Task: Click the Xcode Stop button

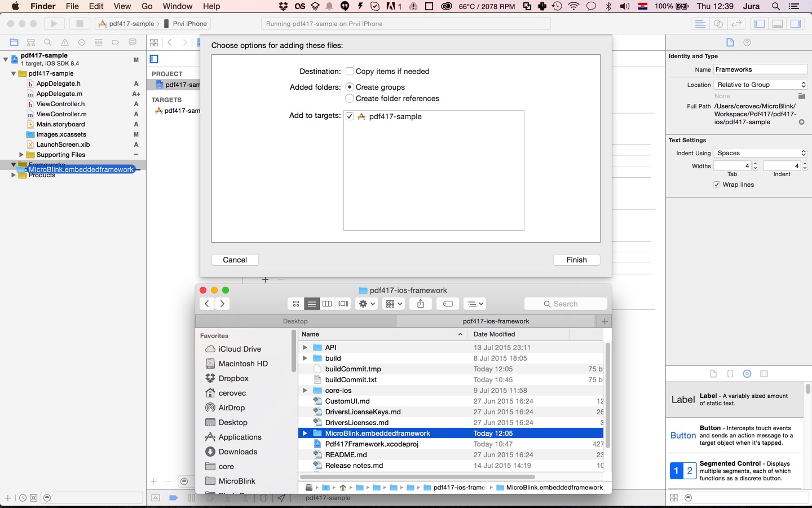Action: 80,24
